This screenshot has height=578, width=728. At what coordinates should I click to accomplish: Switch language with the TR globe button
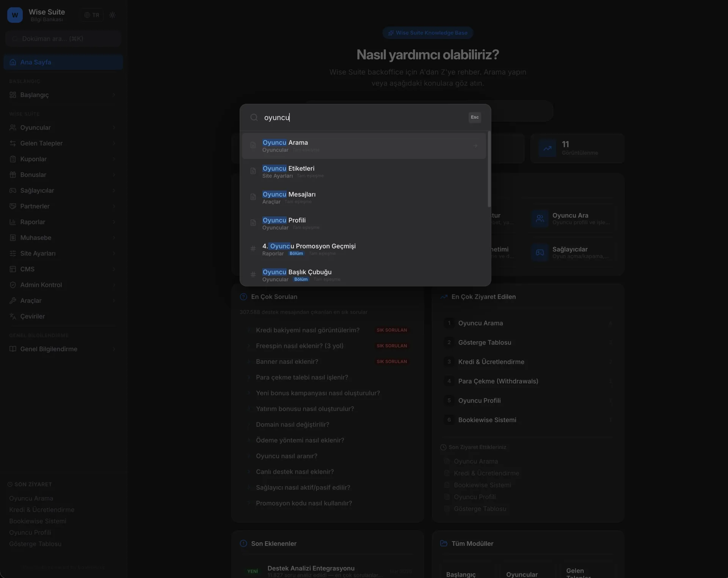click(x=92, y=15)
